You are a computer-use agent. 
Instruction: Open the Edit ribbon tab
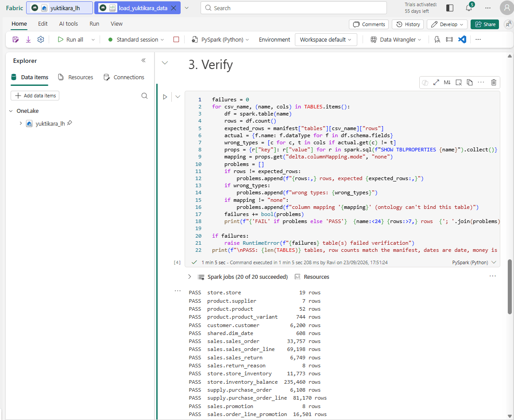pos(43,23)
